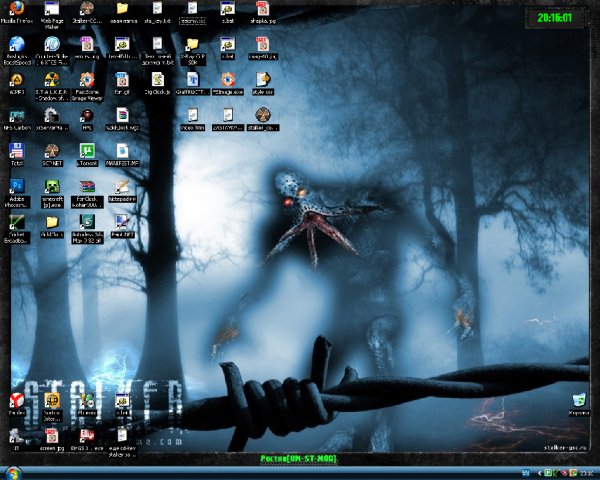600x480 pixels.
Task: Select the DigiClock.js script file
Action: (157, 83)
